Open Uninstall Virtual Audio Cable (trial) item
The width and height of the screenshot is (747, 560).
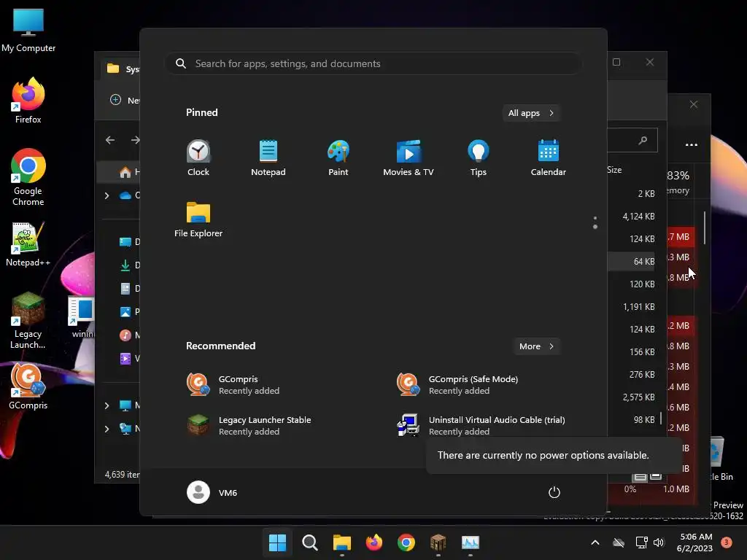[481, 426]
